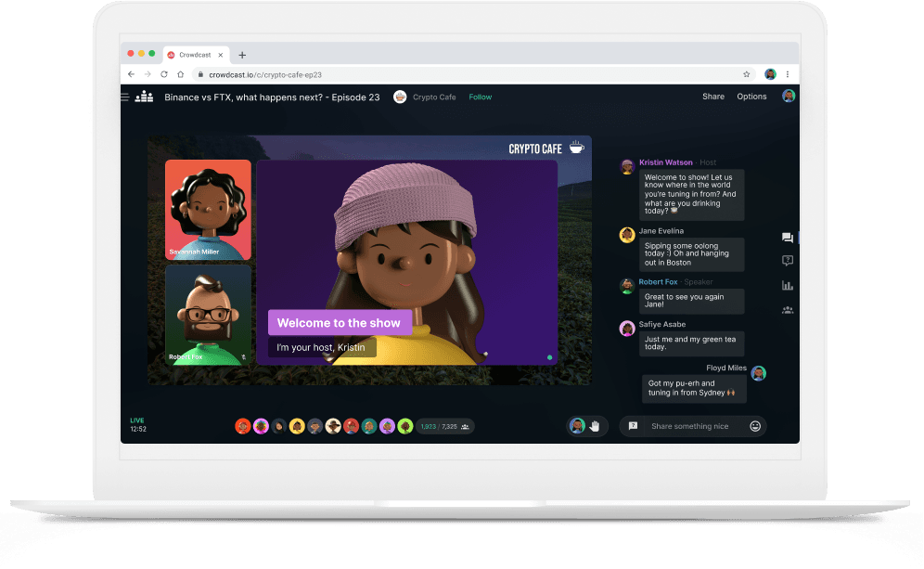Click the yellow attendee avatar in strip
The width and height of the screenshot is (924, 569).
coord(297,426)
